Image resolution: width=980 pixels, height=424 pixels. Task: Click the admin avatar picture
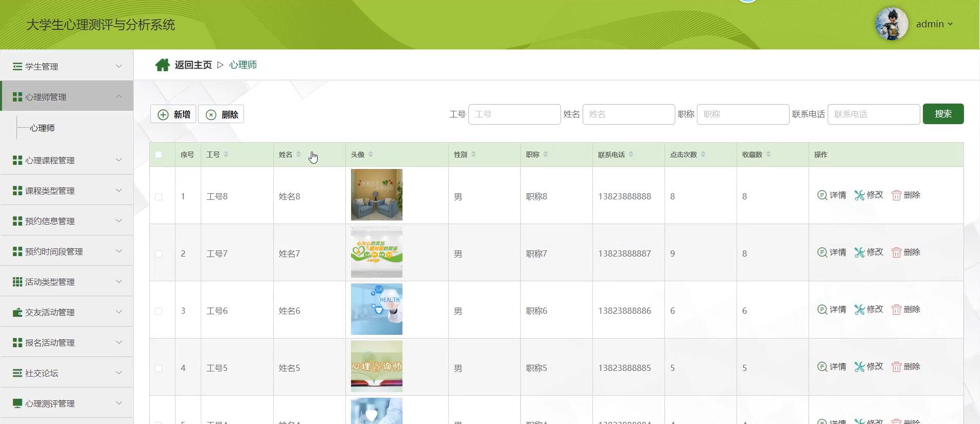click(891, 24)
